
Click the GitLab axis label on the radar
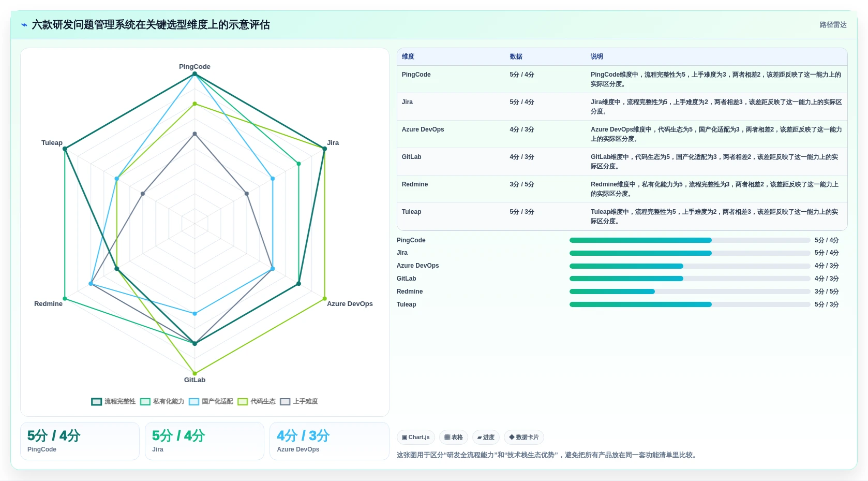[x=194, y=380]
